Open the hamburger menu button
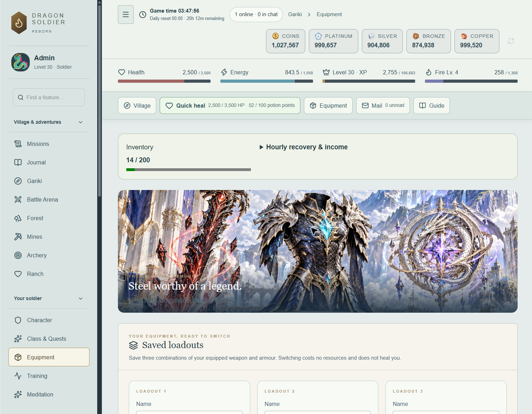This screenshot has width=532, height=414. (126, 14)
